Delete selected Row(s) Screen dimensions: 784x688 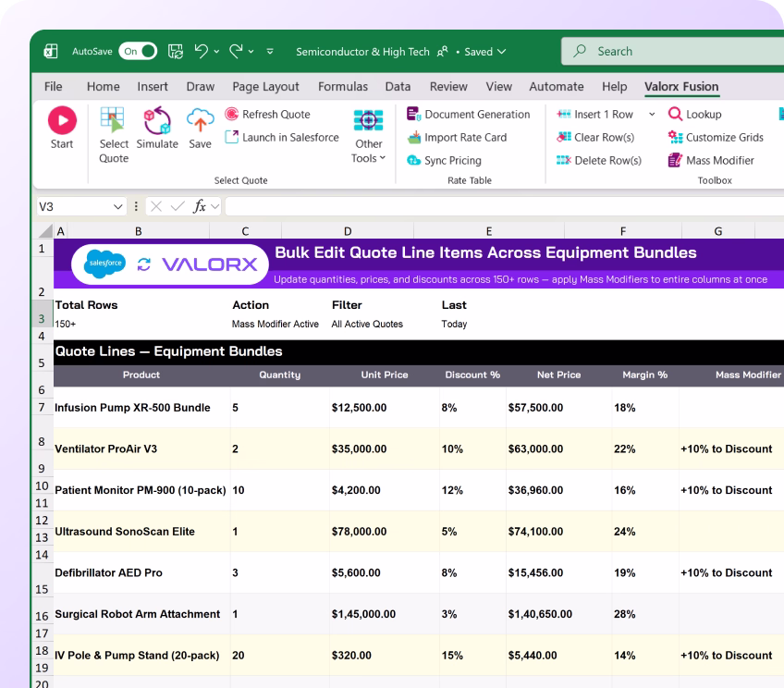(599, 161)
